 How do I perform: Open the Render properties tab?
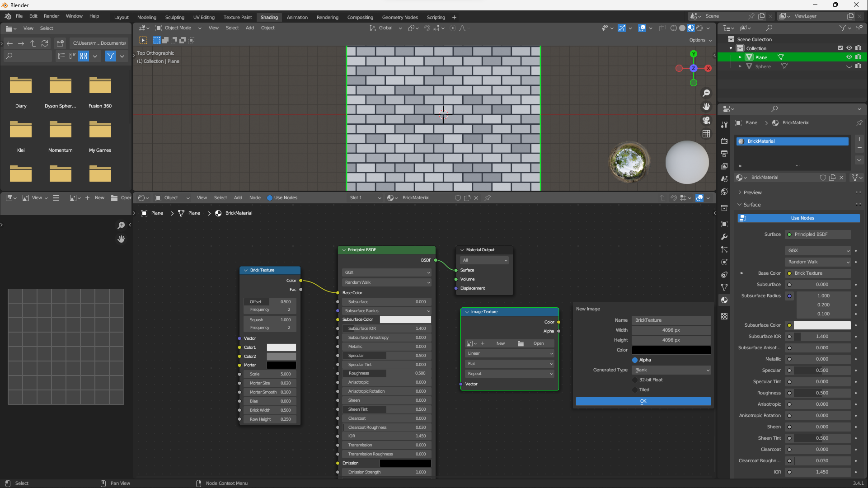pyautogui.click(x=724, y=141)
